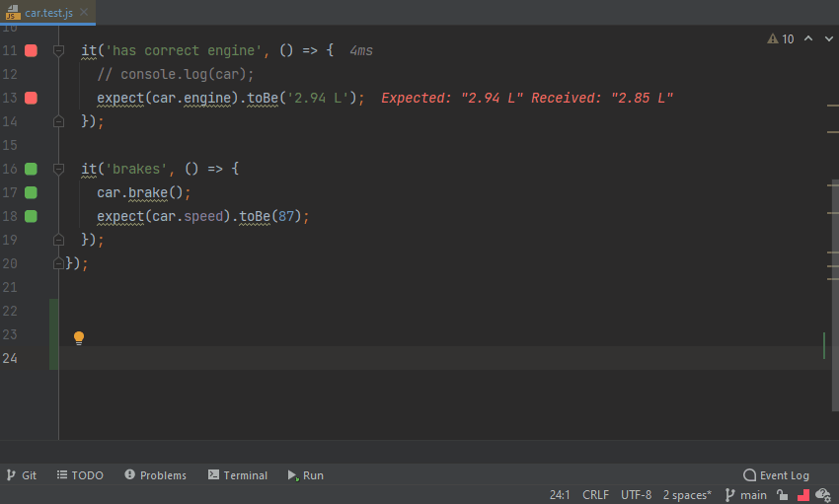Viewport: 839px width, 504px height.
Task: Open the Problems tool window
Action: 156,475
